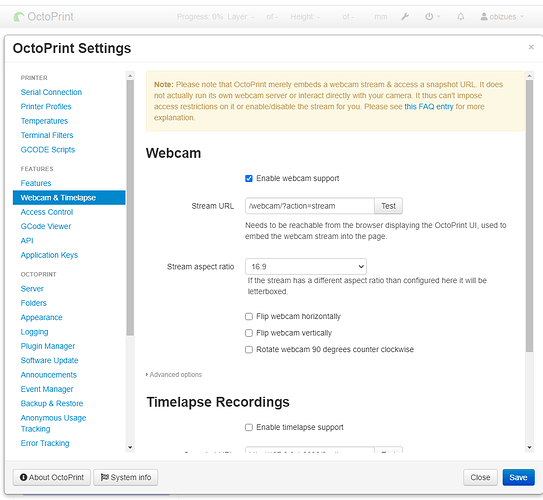Open Backup & Restore settings
Screen dimensions: 543x500
(x=52, y=404)
